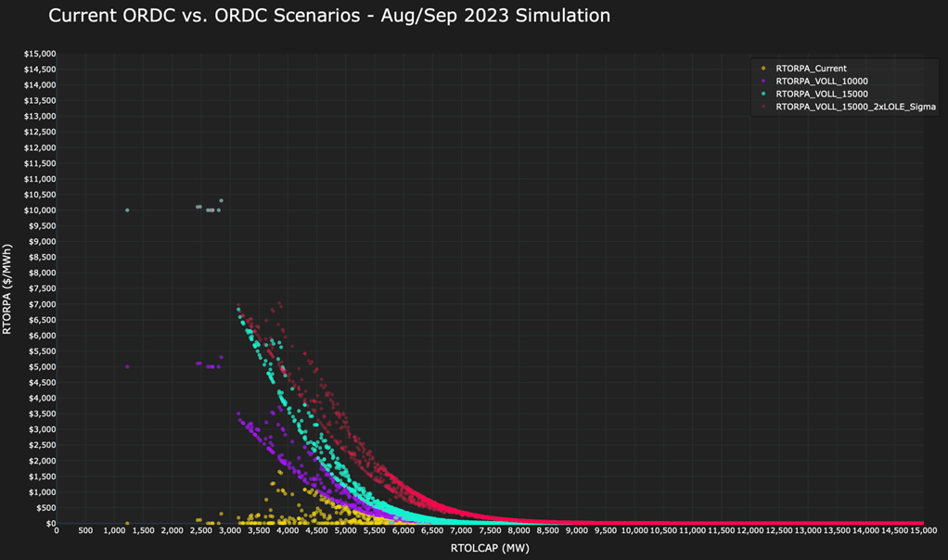Viewport: 948px width, 560px height.
Task: Click the 5,000 x-axis tick label
Action: click(x=345, y=532)
